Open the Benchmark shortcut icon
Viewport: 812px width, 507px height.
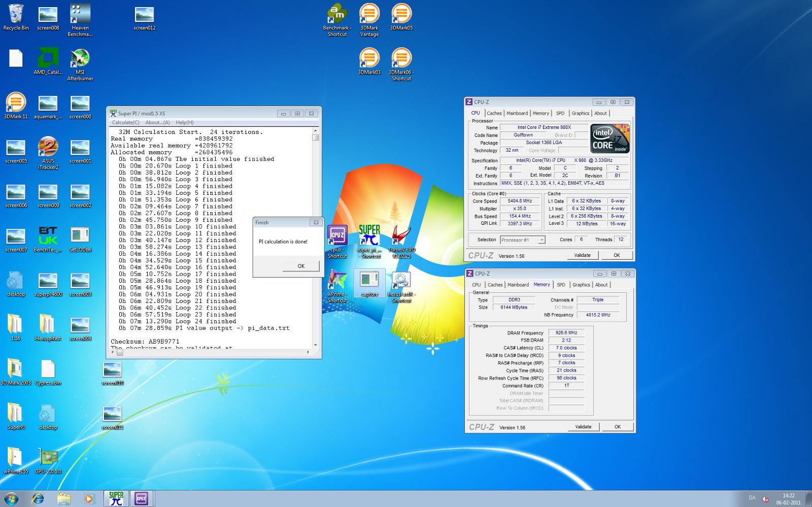point(337,20)
